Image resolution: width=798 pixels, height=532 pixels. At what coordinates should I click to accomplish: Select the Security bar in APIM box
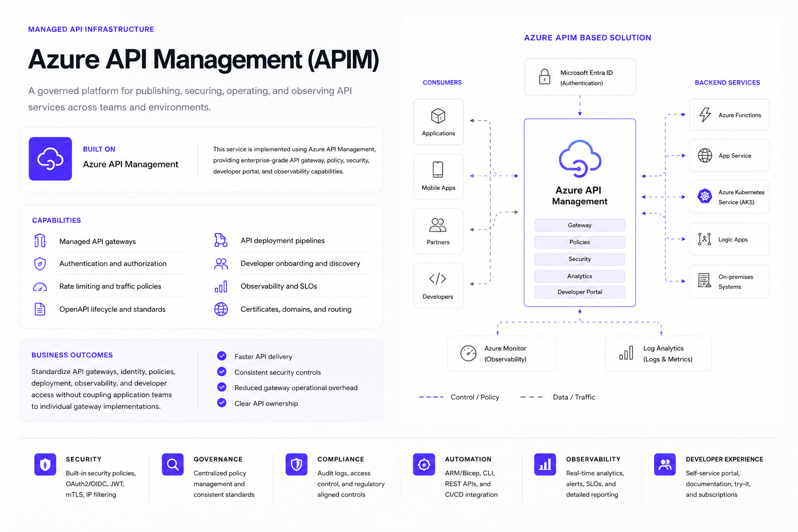click(x=580, y=259)
